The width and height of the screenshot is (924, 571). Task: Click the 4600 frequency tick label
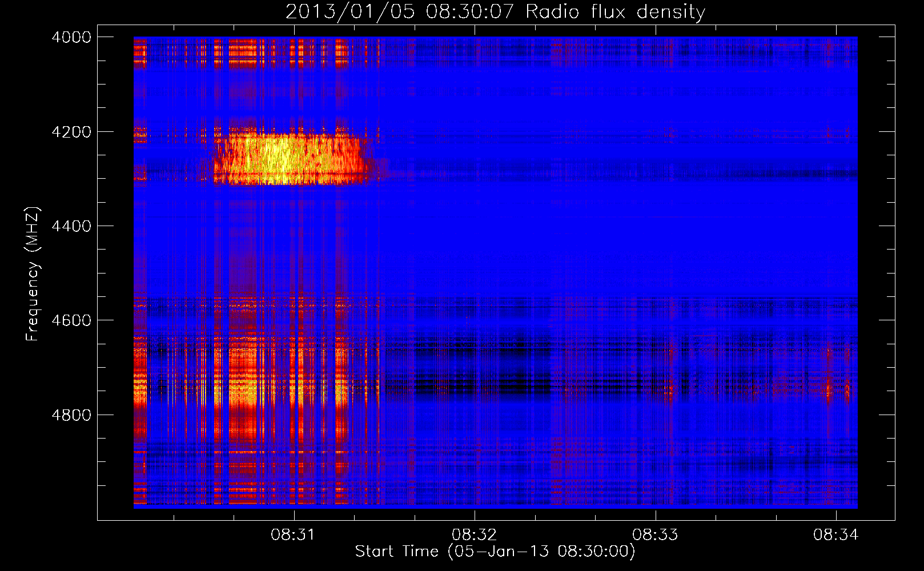(x=71, y=320)
